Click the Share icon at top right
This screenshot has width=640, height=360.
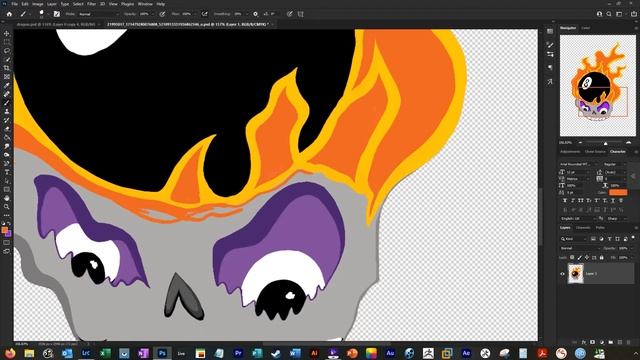pos(634,14)
